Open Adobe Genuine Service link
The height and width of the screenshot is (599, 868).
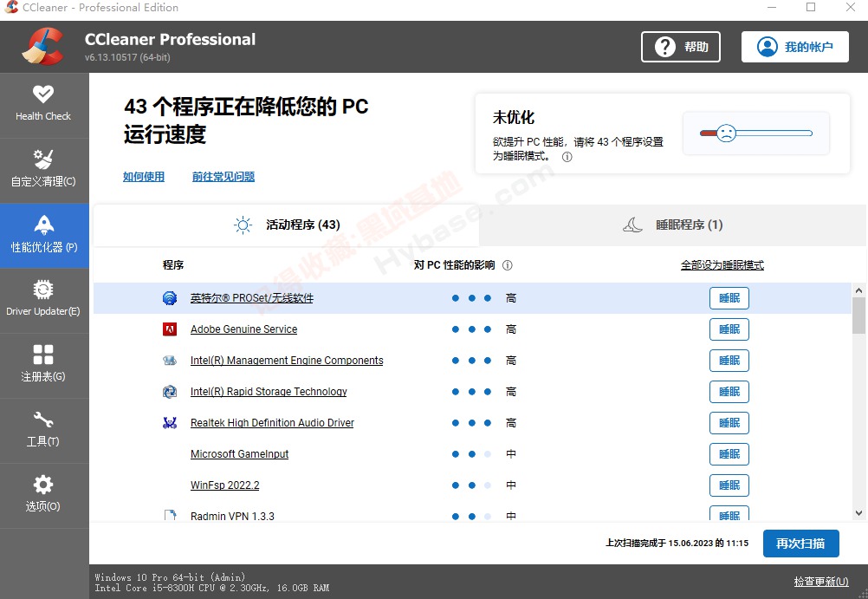tap(243, 329)
